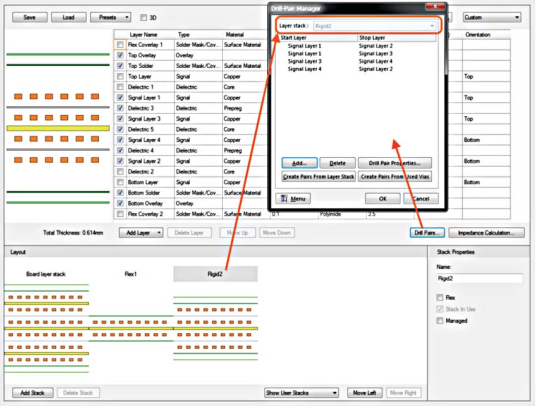Click the stack Name input field
The image size is (540, 408).
point(479,279)
